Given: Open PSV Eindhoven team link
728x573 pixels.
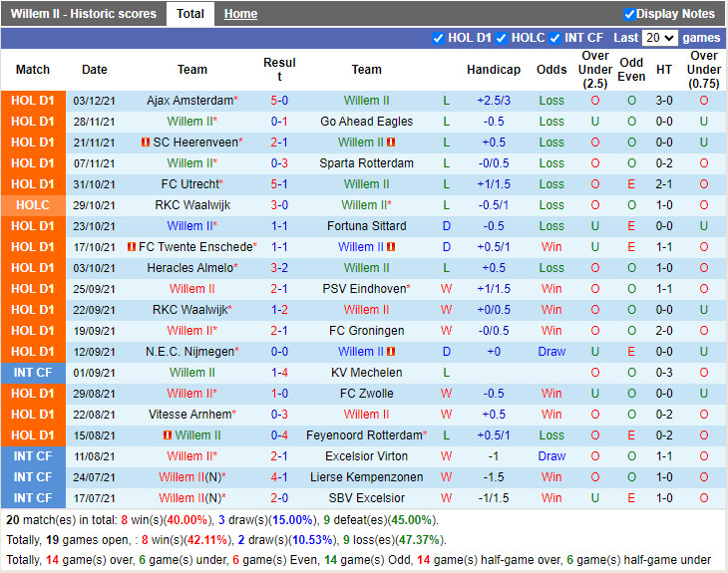Looking at the screenshot, I should click(364, 289).
